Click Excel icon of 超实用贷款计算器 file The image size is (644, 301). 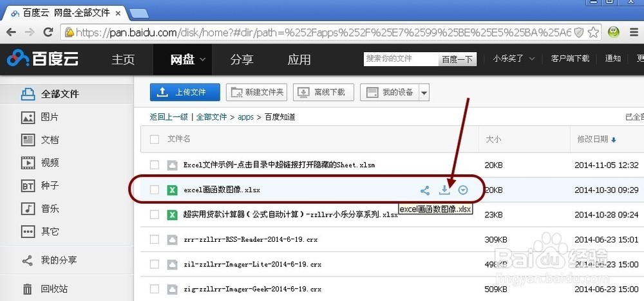coord(172,214)
